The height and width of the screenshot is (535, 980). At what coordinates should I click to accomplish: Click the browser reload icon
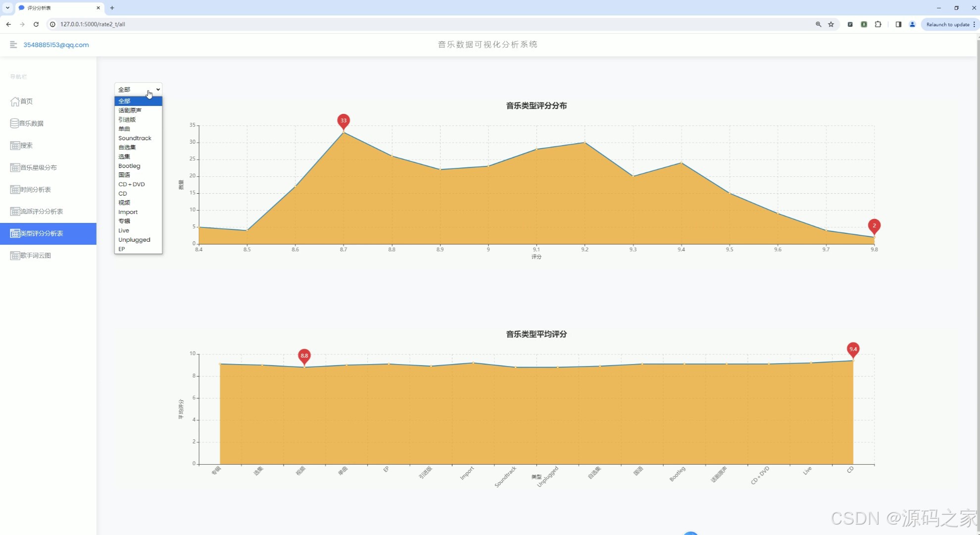(36, 24)
